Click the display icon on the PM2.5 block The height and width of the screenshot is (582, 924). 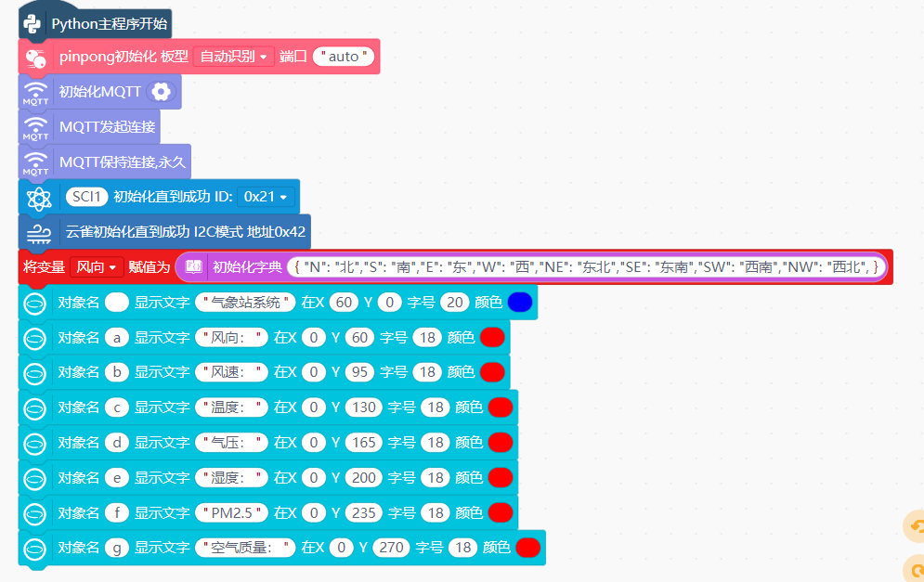pos(35,512)
